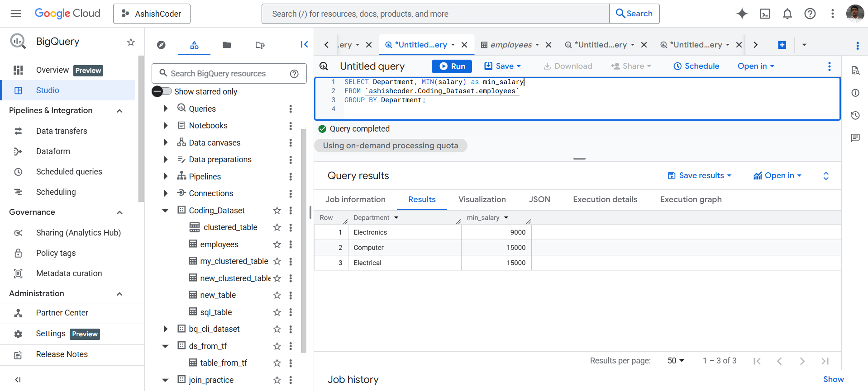Screen dimensions: 868x391
Task: Open Execution details tab
Action: pos(605,199)
